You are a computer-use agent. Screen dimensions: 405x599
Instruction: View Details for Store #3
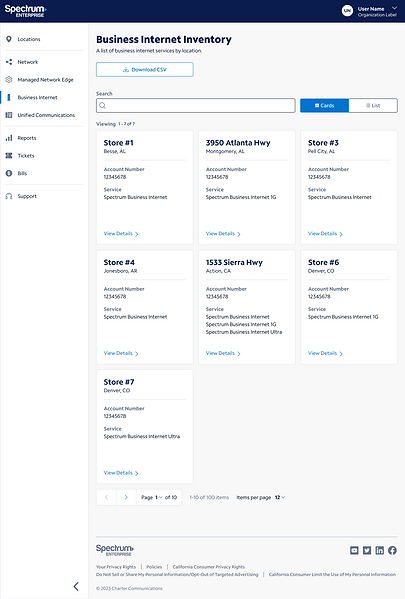(325, 233)
